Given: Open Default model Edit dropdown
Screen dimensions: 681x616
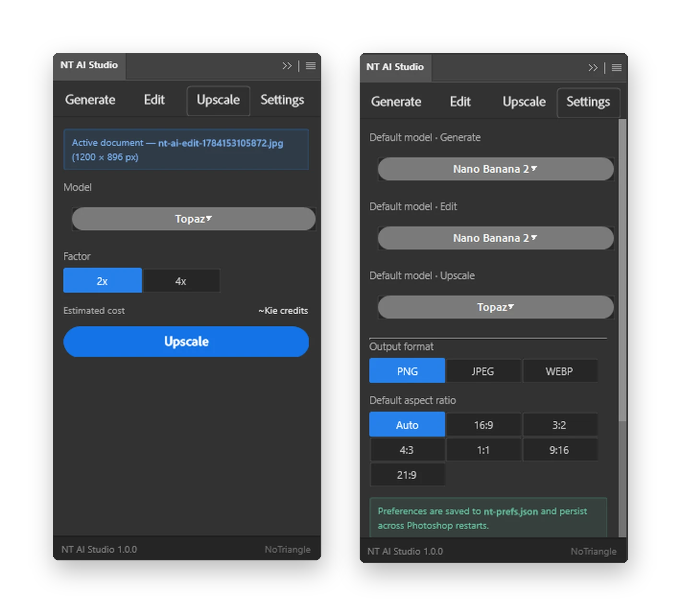Looking at the screenshot, I should (x=496, y=238).
